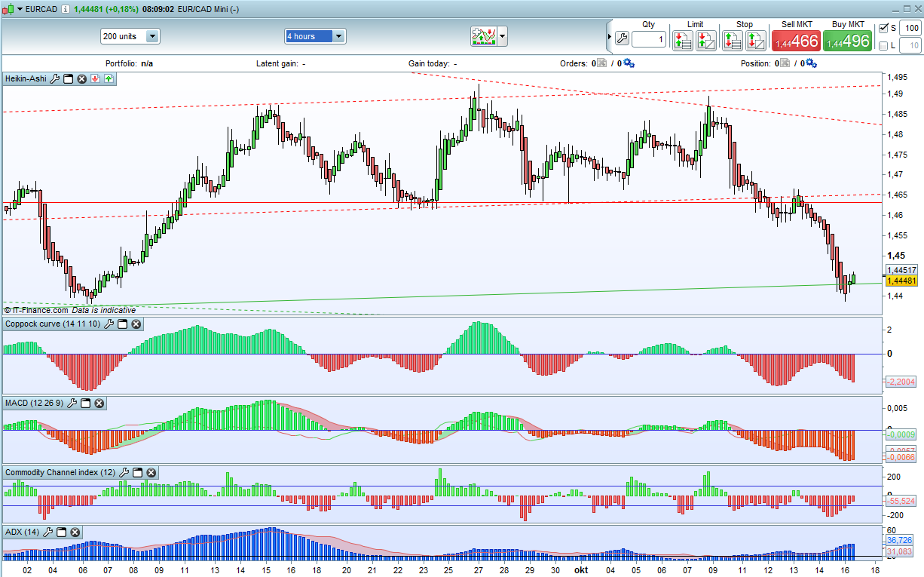The height and width of the screenshot is (577, 924).
Task: Click the Coppock curve (14 11 10) label
Action: pyautogui.click(x=53, y=324)
